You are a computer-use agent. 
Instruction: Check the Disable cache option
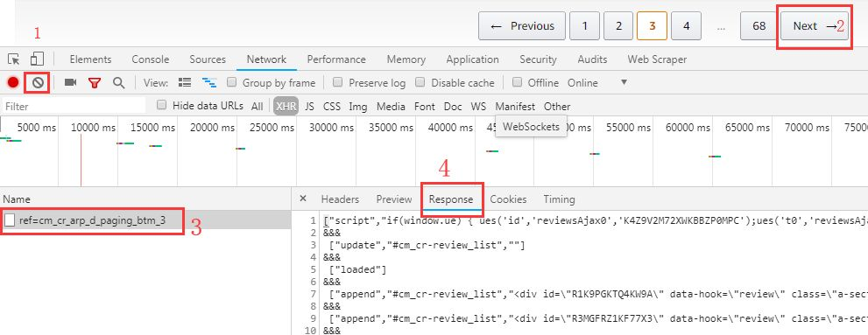coord(420,82)
